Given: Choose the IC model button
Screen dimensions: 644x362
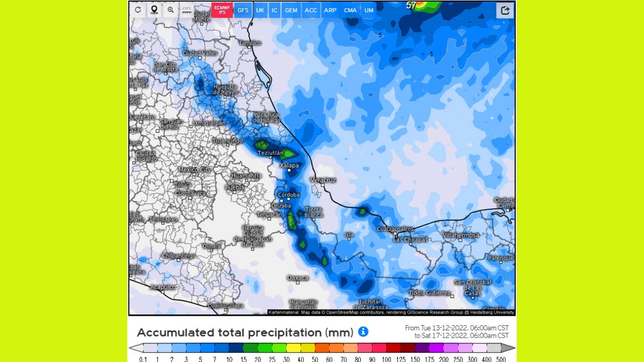Looking at the screenshot, I should coord(275,10).
